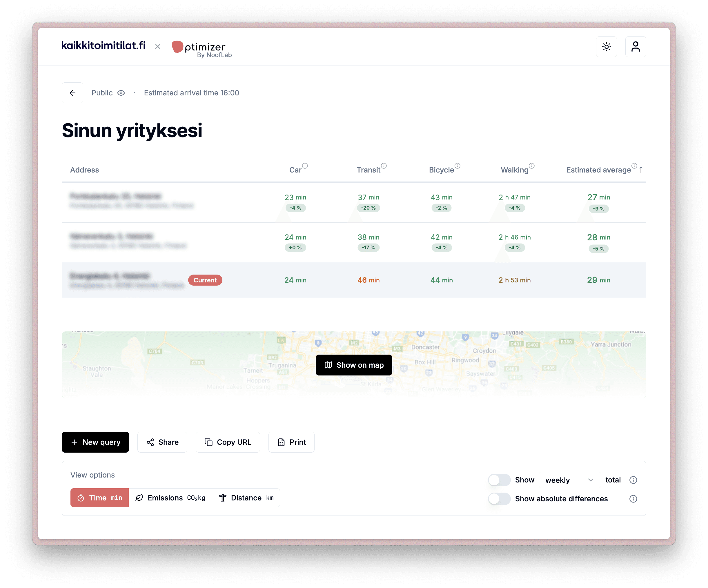Click the 29 min estimated average
Image resolution: width=708 pixels, height=588 pixels.
(599, 280)
